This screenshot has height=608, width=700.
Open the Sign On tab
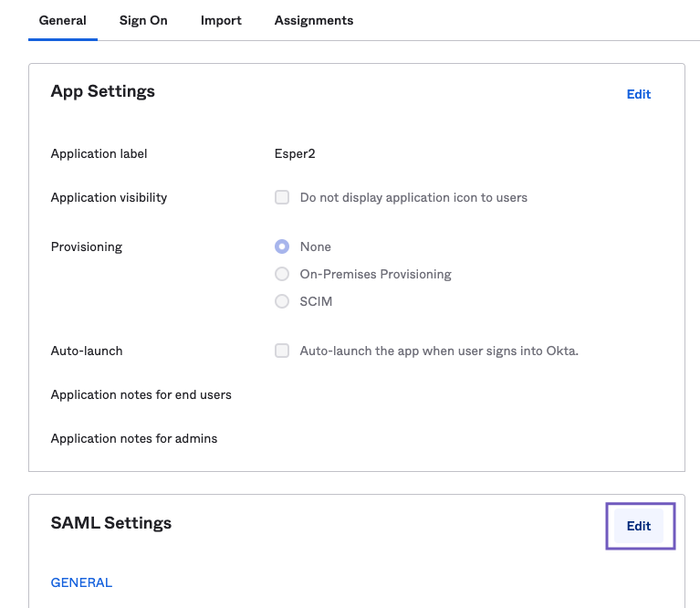(143, 20)
